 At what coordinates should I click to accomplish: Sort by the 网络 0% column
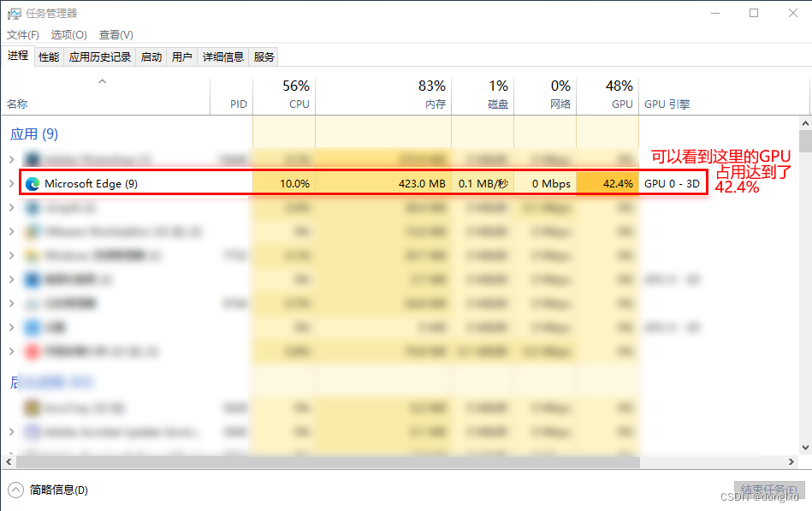tap(545, 96)
